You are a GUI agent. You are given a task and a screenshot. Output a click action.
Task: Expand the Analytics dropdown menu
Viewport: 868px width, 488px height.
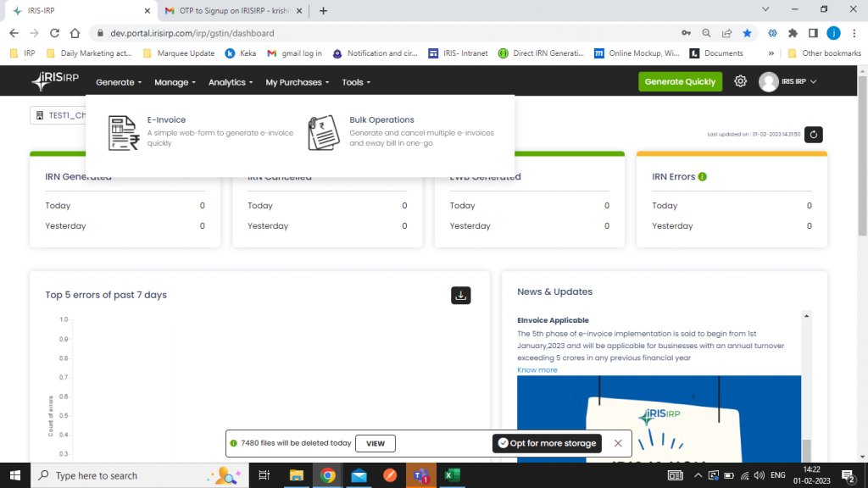pyautogui.click(x=231, y=82)
